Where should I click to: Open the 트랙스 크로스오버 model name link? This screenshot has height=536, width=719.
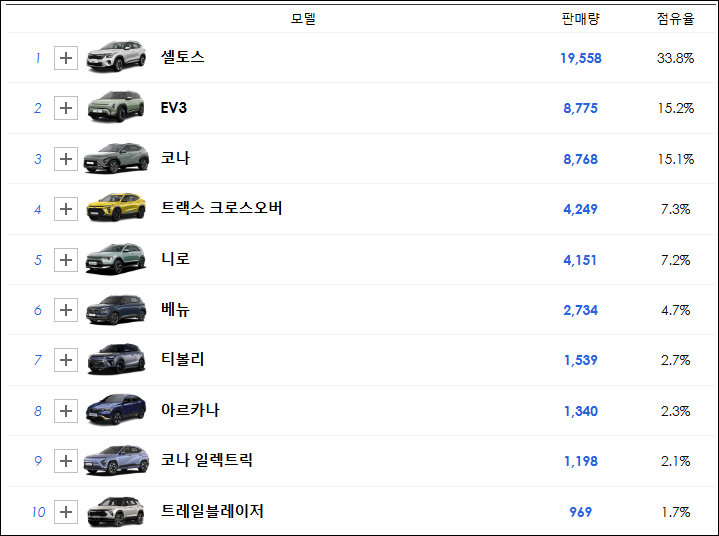coord(221,208)
